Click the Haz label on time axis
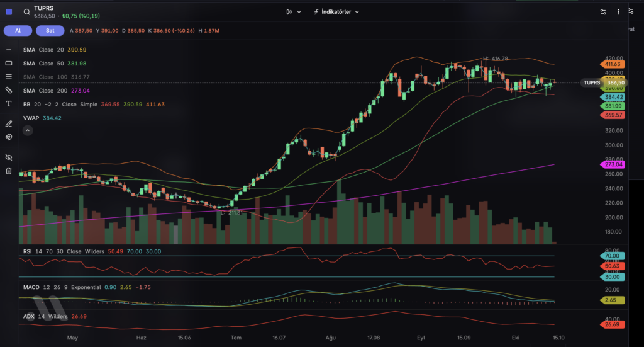 pos(141,338)
